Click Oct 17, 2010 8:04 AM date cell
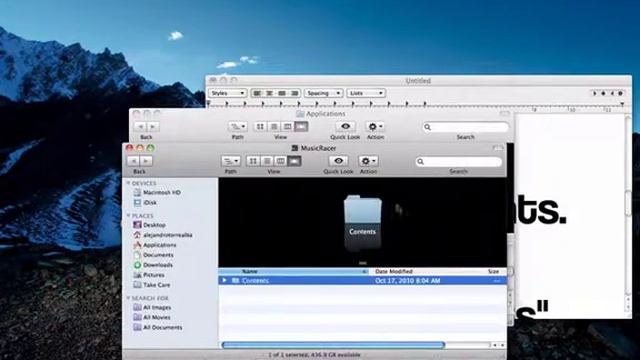The height and width of the screenshot is (360, 640). tap(407, 281)
